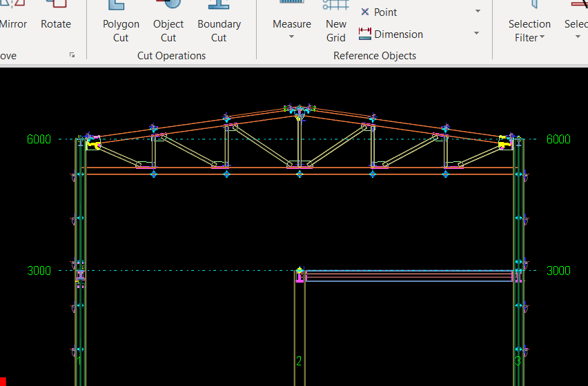Expand the dropdown arrow beside Dimension
Viewport: 588px width, 386px height.
477,34
